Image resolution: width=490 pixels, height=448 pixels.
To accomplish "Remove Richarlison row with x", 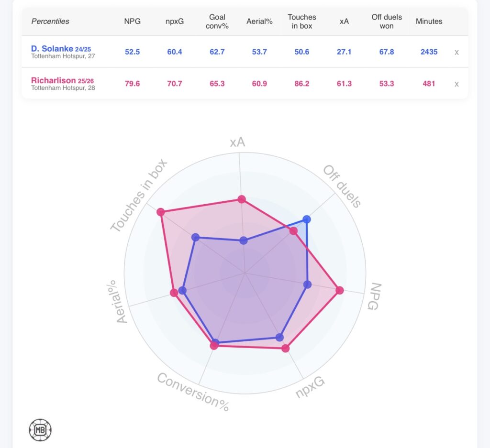I will click(457, 84).
